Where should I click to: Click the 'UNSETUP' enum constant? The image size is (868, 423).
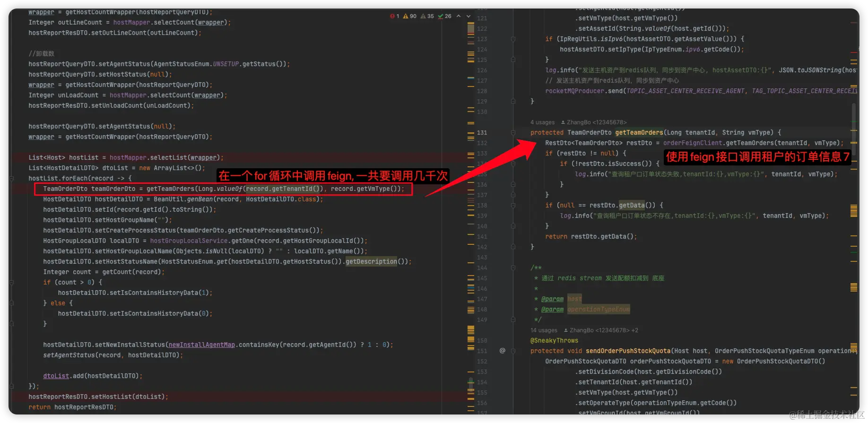click(226, 64)
